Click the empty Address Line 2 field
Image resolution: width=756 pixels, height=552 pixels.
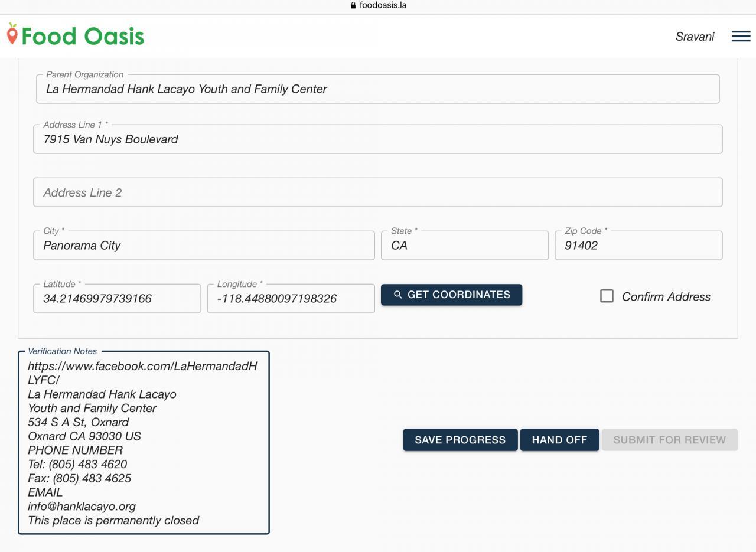tap(377, 192)
